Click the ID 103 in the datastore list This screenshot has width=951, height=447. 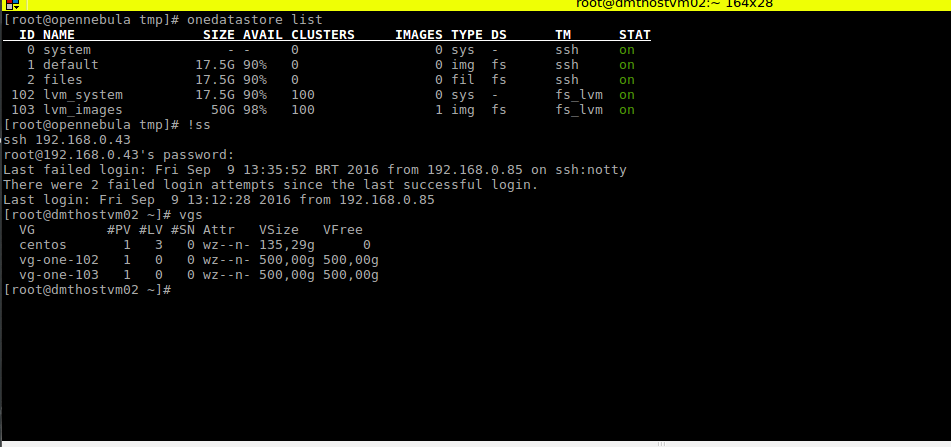23,110
